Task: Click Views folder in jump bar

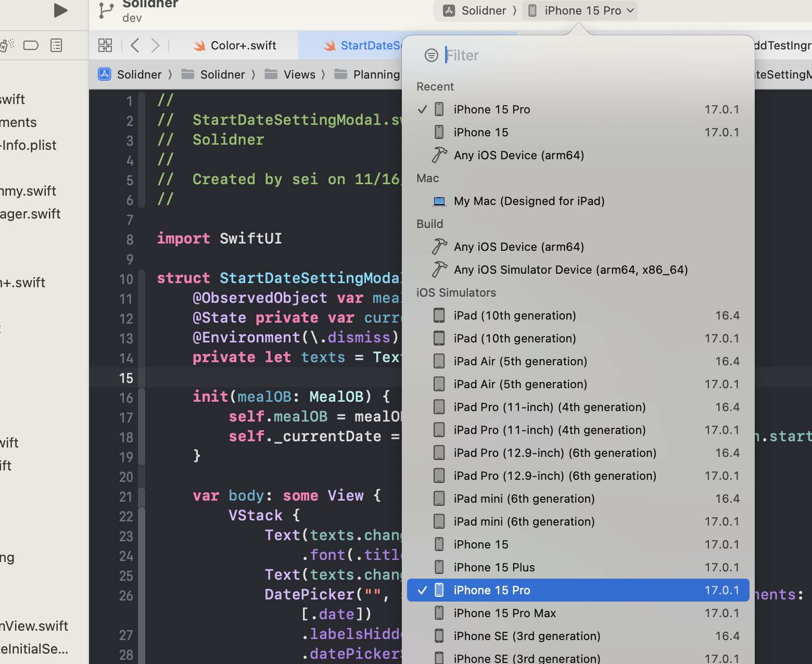Action: pyautogui.click(x=290, y=74)
